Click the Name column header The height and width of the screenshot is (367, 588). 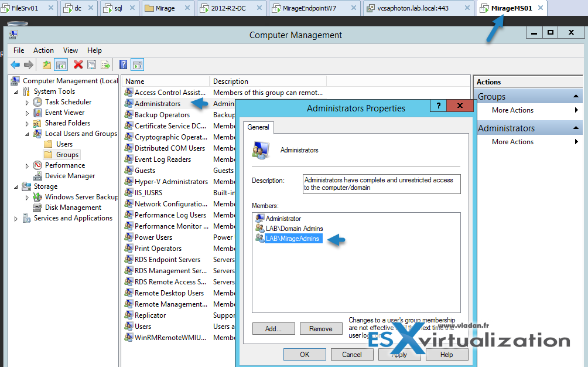[166, 81]
